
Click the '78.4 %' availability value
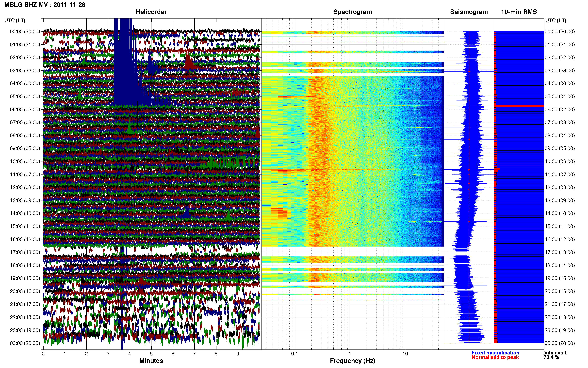(551, 357)
